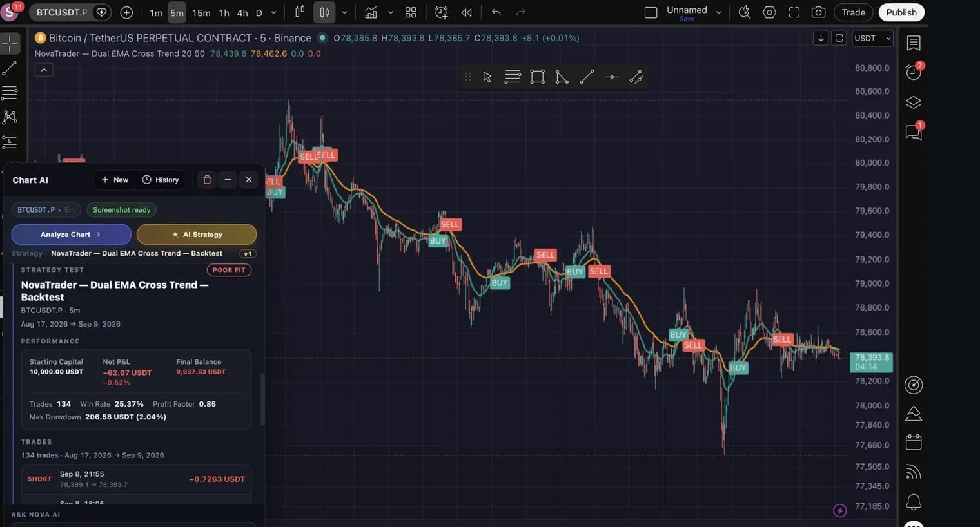980x527 pixels.
Task: Toggle the chart sync icon beside USDT
Action: (x=839, y=38)
